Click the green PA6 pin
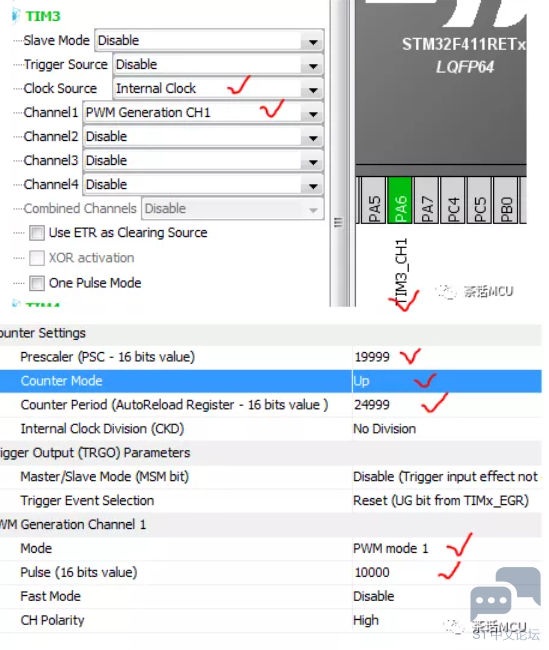This screenshot has height=650, width=549. 400,201
